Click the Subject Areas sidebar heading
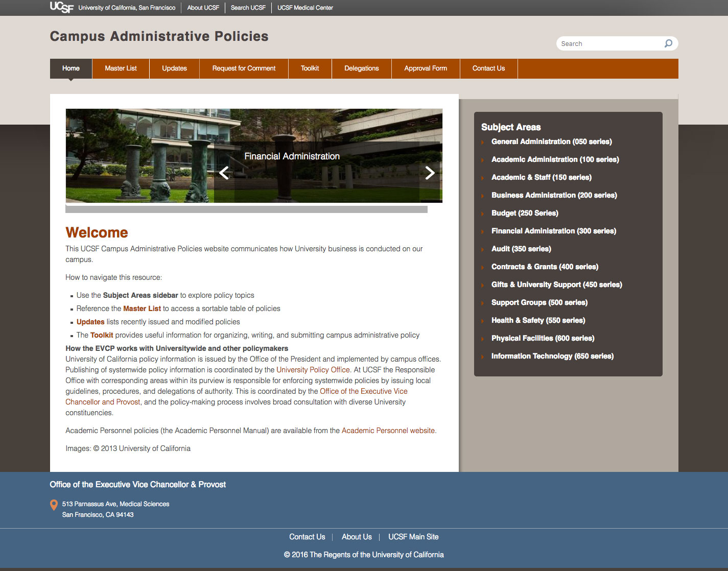This screenshot has height=571, width=728. [x=511, y=127]
